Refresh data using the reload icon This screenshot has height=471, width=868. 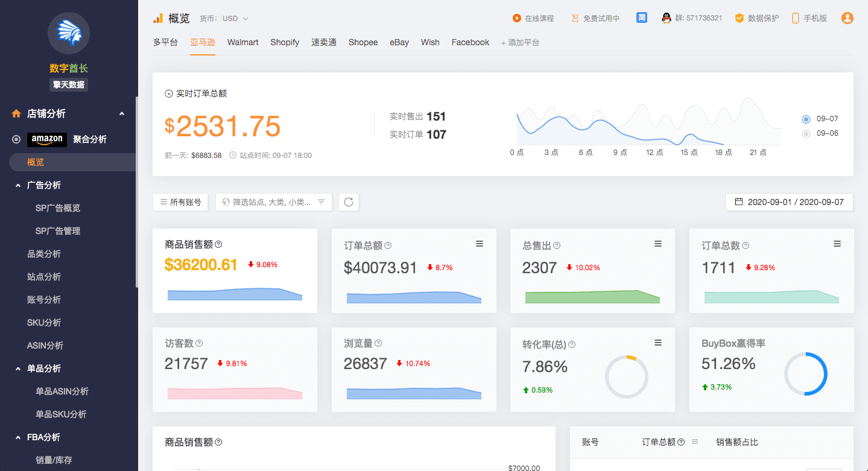[348, 202]
